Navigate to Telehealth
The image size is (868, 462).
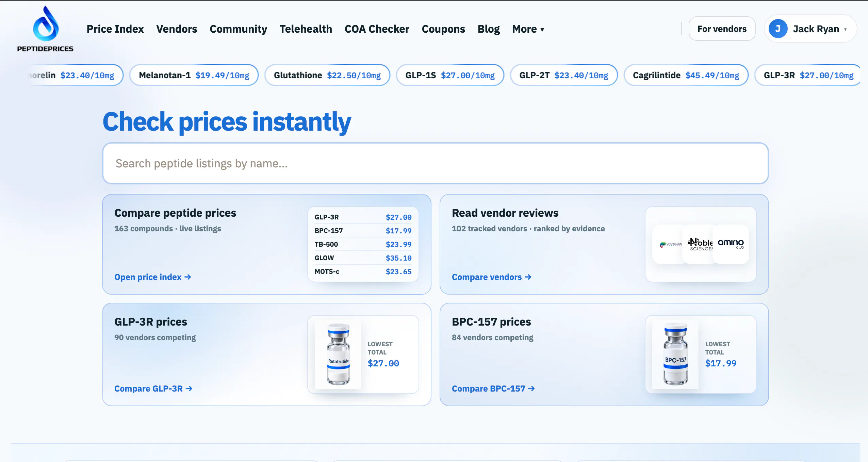tap(306, 29)
